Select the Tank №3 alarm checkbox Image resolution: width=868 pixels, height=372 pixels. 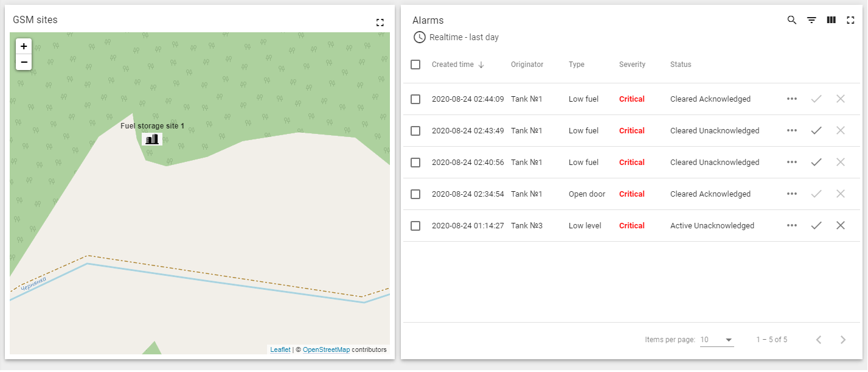tap(415, 226)
